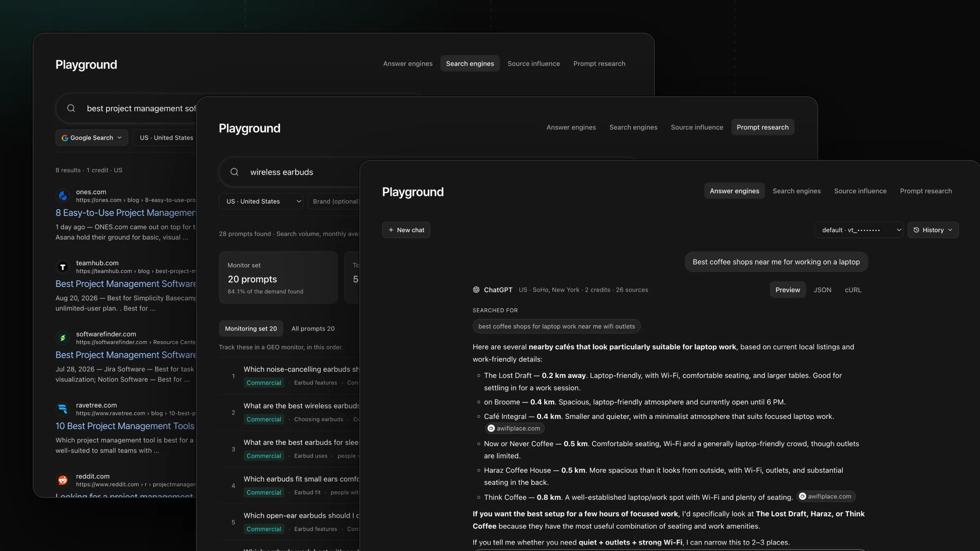
Task: Select prompt 5 'Which open-ear earbuds should I'
Action: (289, 522)
